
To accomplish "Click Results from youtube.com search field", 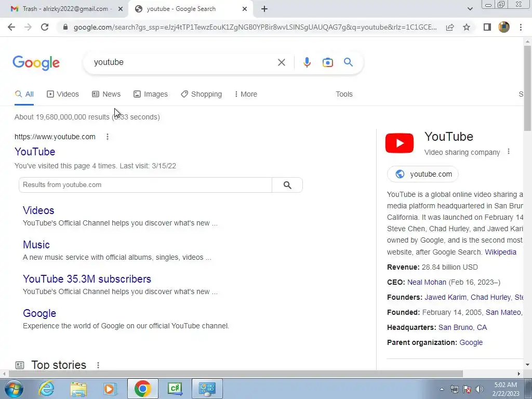I will 145,185.
